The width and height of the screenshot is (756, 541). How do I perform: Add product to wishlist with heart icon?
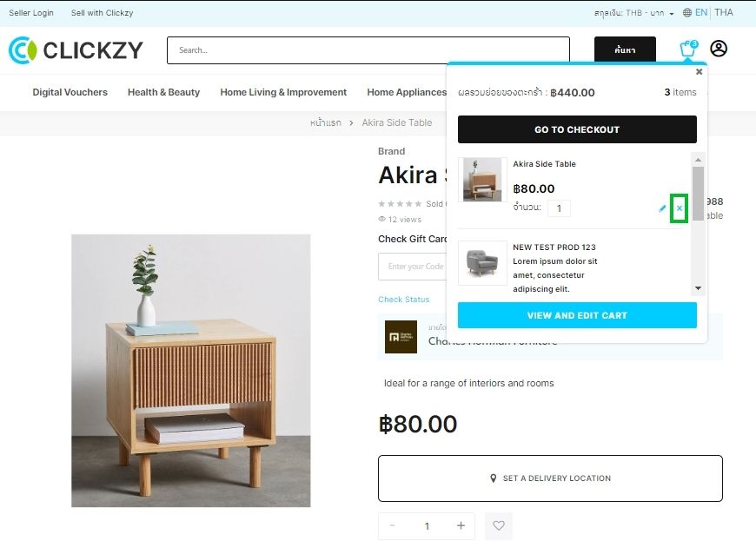(x=499, y=525)
